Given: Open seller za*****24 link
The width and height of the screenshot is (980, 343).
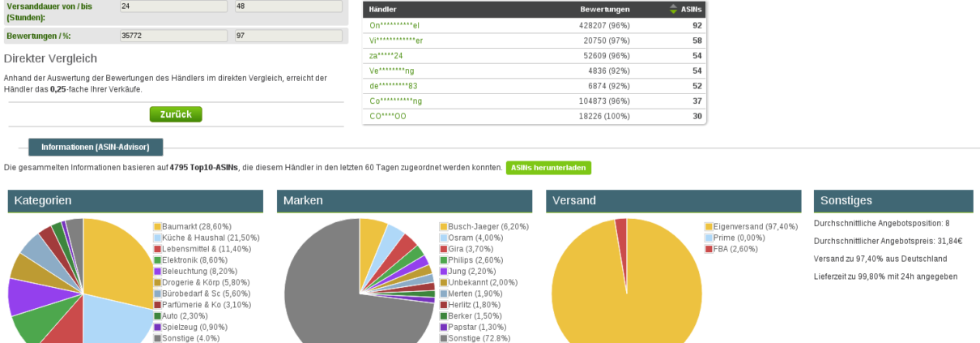Looking at the screenshot, I should [x=386, y=55].
